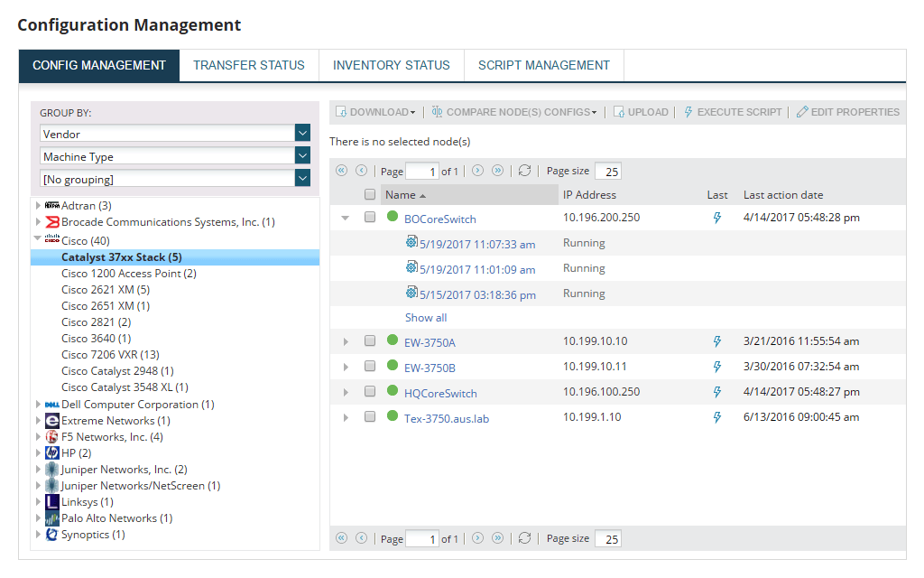Viewport: 924px width, 578px height.
Task: Collapse the BOCoreSwitch row details
Action: pyautogui.click(x=345, y=218)
